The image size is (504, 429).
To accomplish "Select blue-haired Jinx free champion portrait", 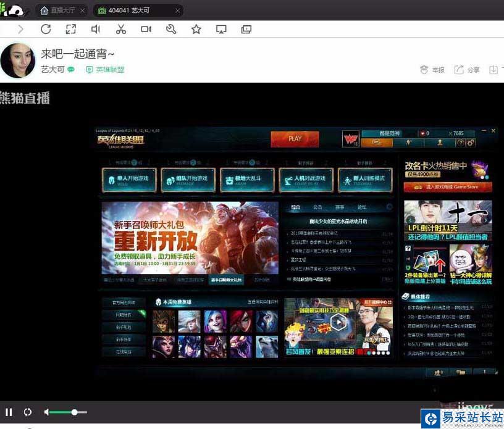I will tap(215, 321).
